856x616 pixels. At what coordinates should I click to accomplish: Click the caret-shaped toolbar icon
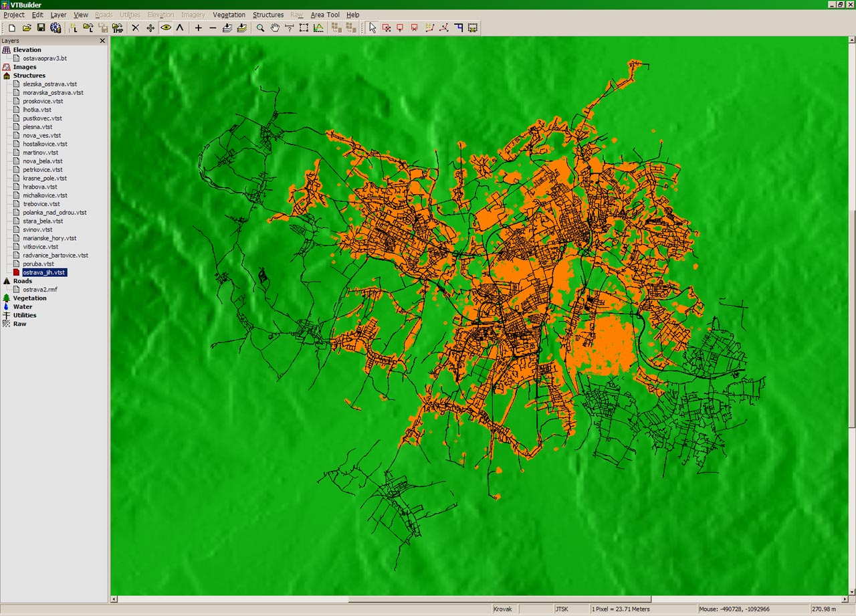pyautogui.click(x=180, y=28)
